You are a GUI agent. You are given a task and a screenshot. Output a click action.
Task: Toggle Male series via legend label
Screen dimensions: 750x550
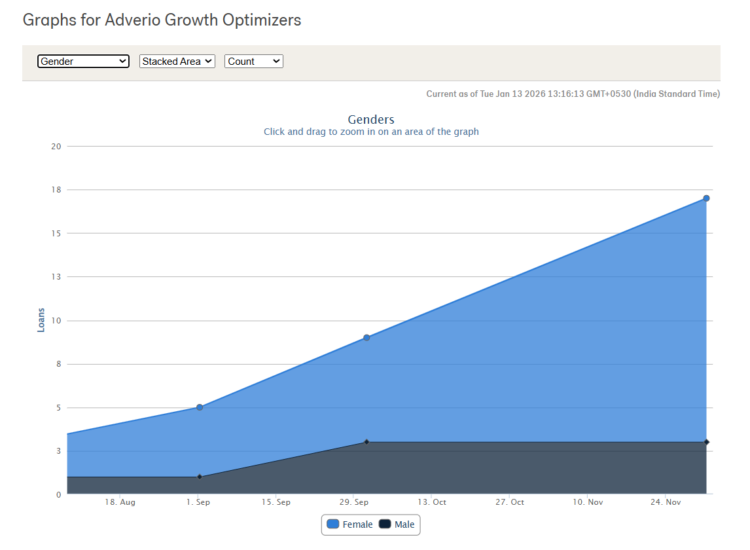point(404,524)
